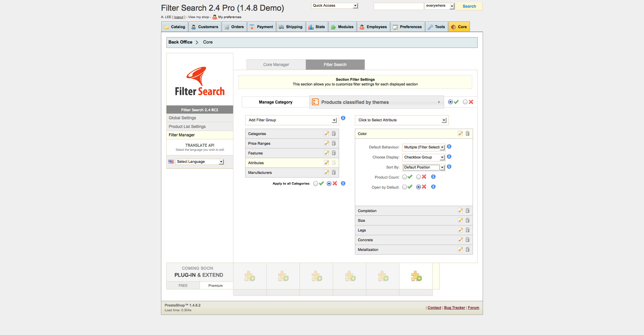Open the Products classified by themes selector

point(376,102)
